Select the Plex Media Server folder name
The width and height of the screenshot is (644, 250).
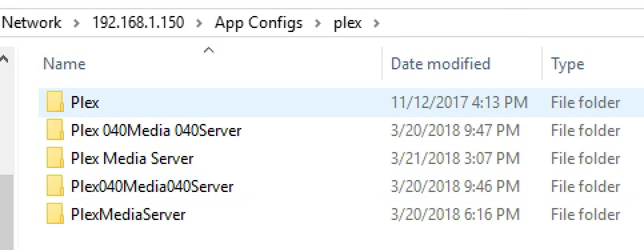point(132,159)
